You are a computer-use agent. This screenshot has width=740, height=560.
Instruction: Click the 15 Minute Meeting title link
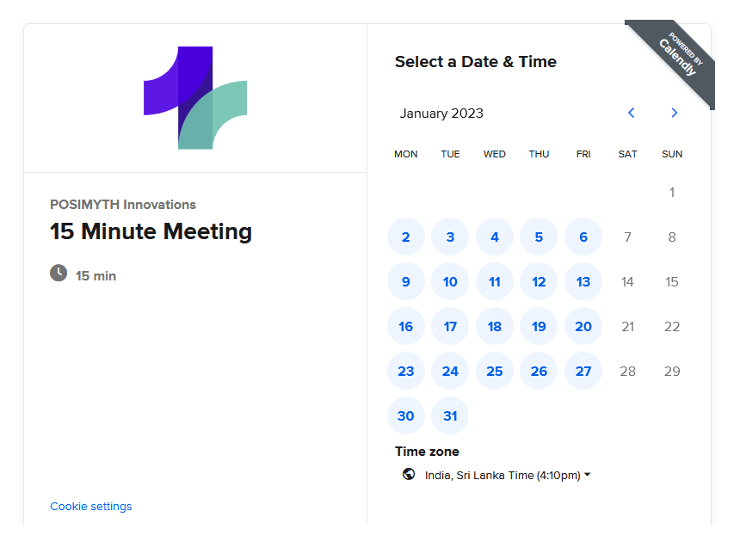coord(151,231)
